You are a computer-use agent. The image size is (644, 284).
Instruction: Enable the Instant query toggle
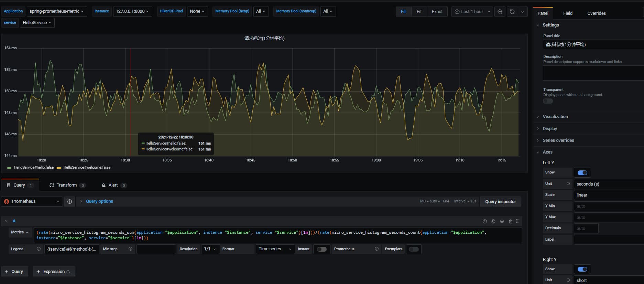[x=321, y=249]
